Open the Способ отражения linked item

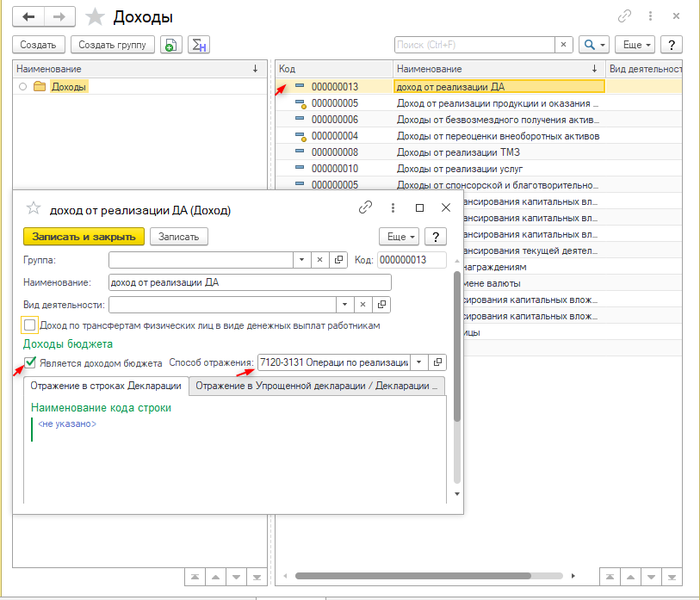coord(437,362)
